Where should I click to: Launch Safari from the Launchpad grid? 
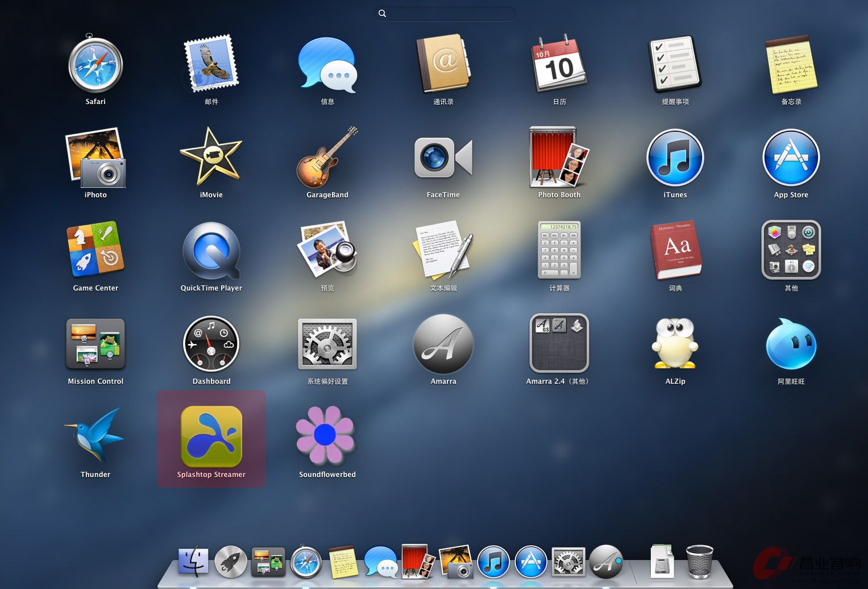[95, 64]
